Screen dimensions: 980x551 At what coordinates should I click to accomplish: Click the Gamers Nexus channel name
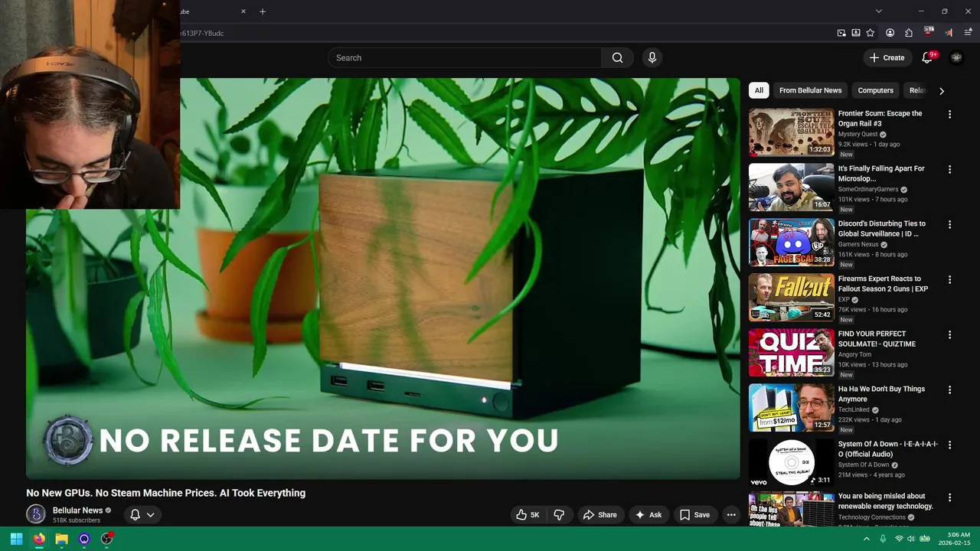click(858, 244)
